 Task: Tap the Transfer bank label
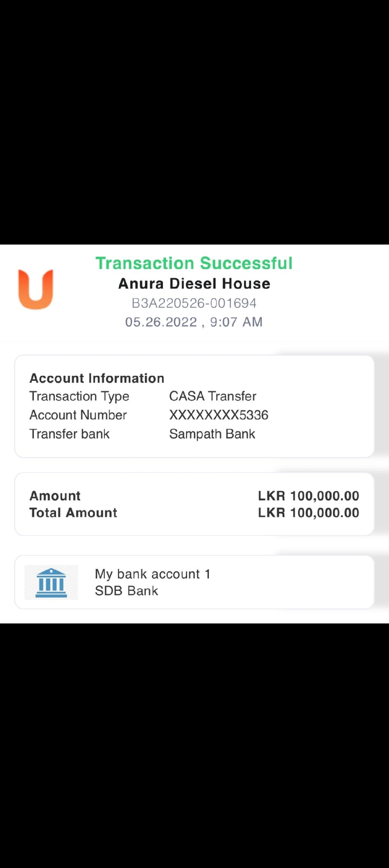pos(70,434)
